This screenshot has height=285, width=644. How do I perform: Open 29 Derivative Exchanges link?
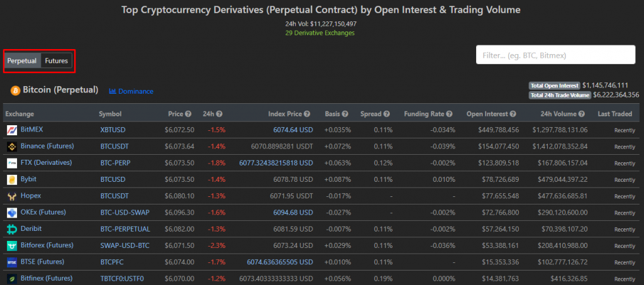[x=320, y=33]
